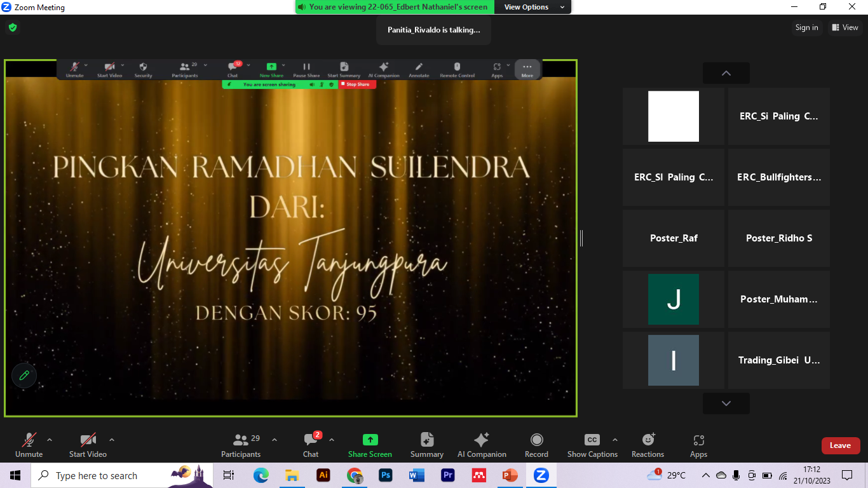Unmute the microphone

coord(29,445)
